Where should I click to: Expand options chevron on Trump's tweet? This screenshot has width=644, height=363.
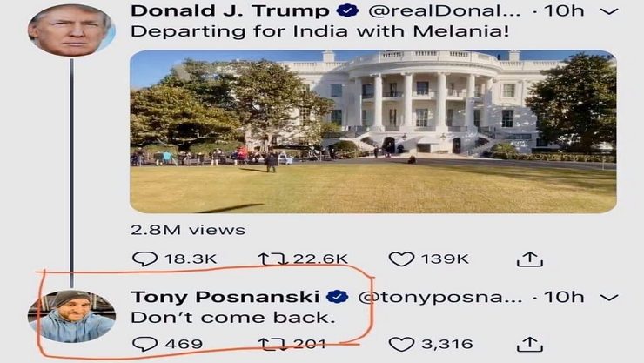[x=609, y=11]
